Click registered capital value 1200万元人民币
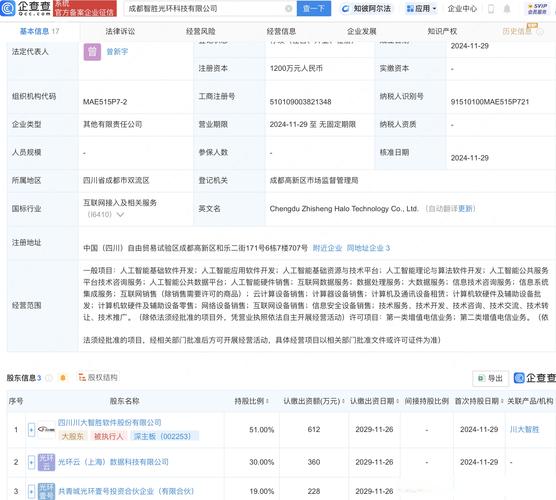The height and width of the screenshot is (500, 556). [x=296, y=68]
